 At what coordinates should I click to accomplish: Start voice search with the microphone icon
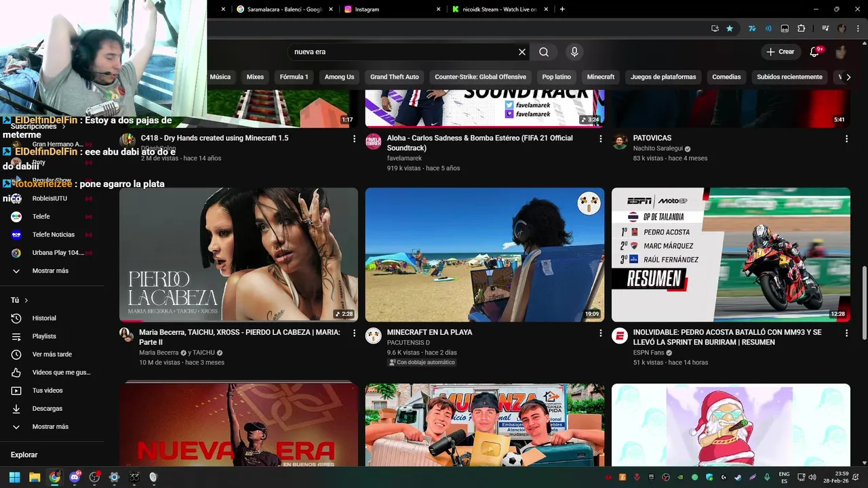click(574, 52)
